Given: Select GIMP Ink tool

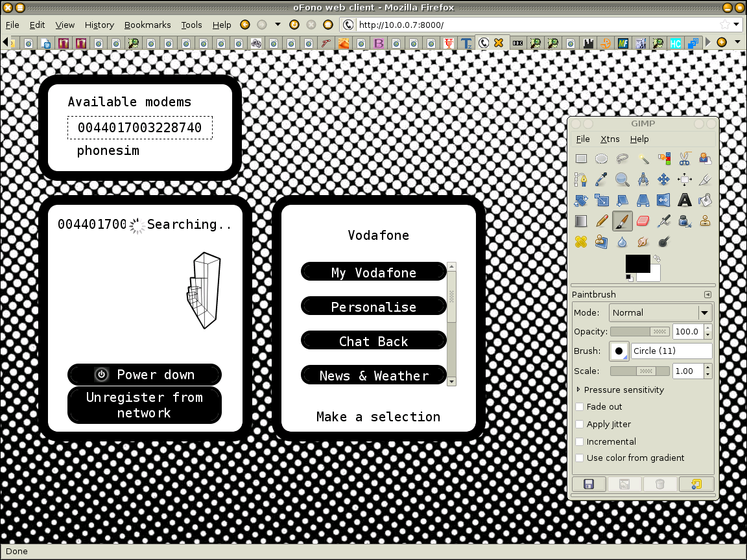Looking at the screenshot, I should [685, 221].
